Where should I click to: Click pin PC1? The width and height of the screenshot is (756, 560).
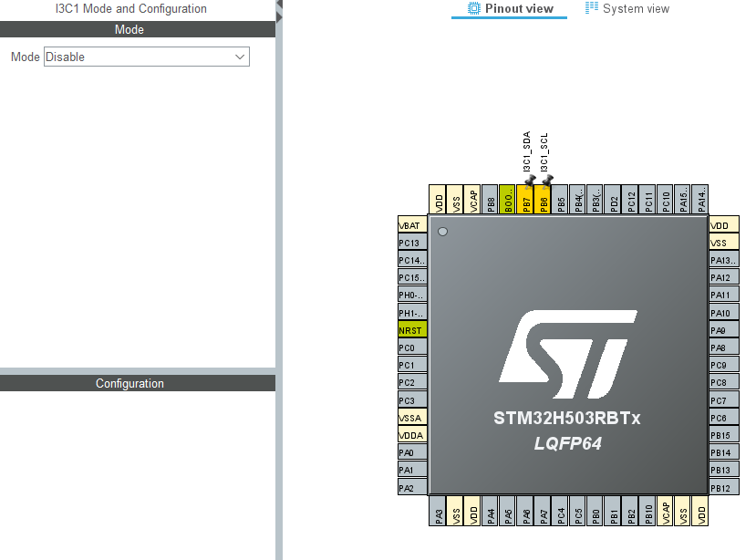click(x=412, y=365)
